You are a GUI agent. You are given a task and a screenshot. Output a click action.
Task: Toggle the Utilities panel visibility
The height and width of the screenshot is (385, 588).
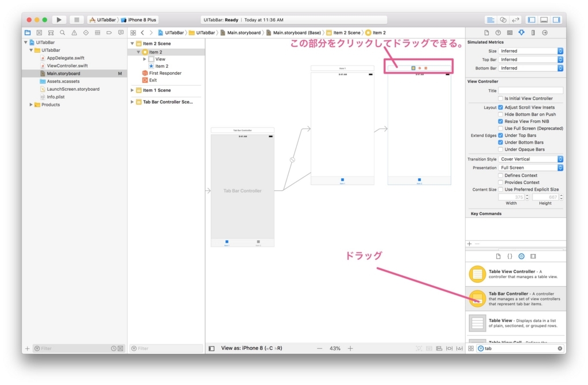point(556,20)
